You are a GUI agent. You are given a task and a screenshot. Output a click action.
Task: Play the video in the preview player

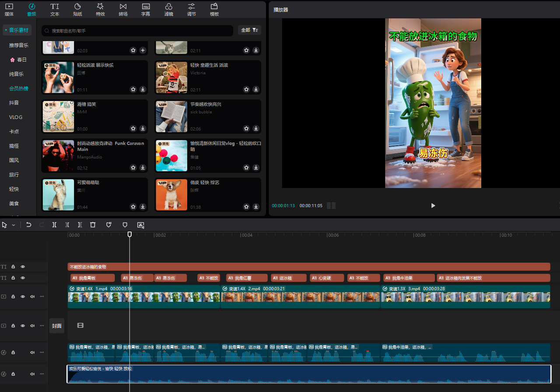[433, 205]
